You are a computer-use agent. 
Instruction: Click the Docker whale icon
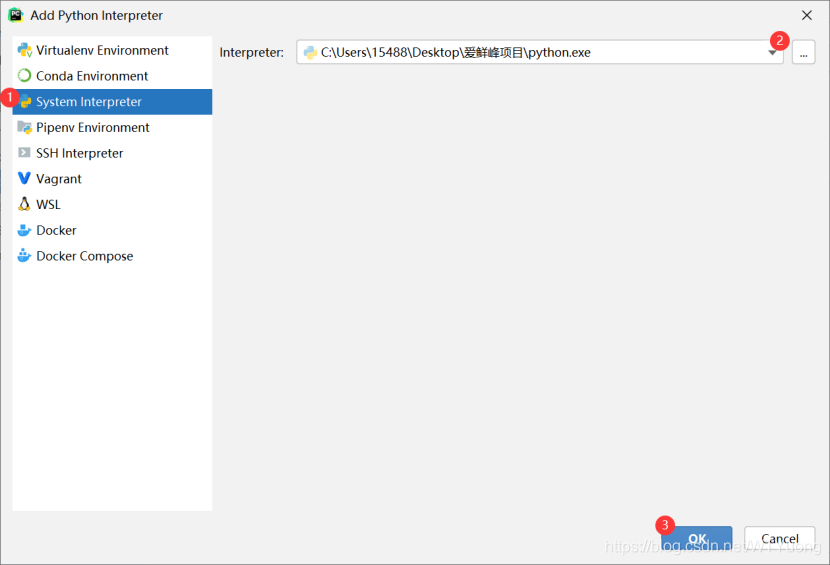(x=24, y=230)
